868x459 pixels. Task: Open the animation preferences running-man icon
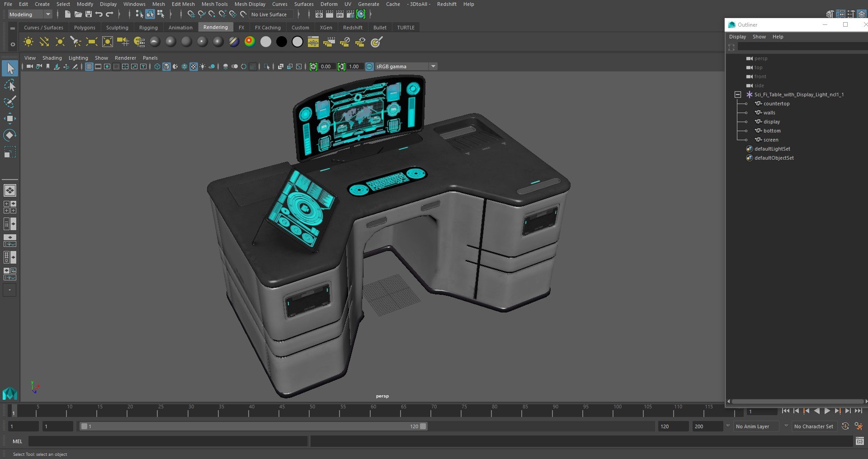(859, 426)
